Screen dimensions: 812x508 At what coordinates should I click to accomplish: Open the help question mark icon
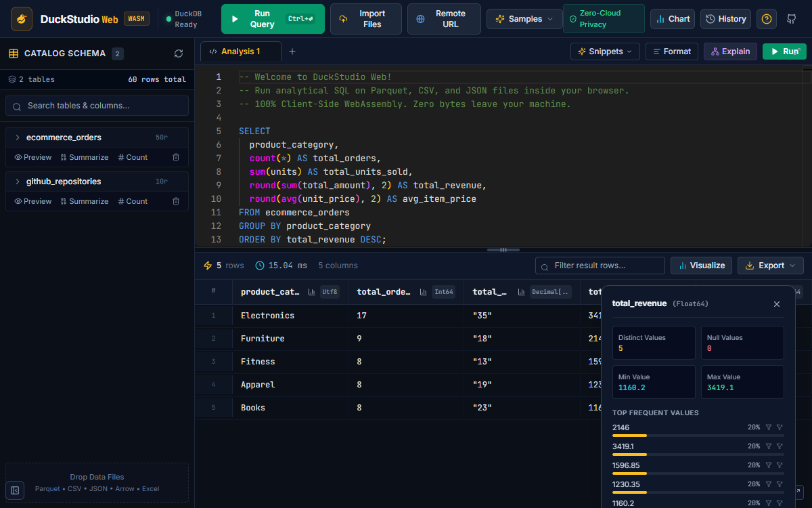pyautogui.click(x=766, y=19)
